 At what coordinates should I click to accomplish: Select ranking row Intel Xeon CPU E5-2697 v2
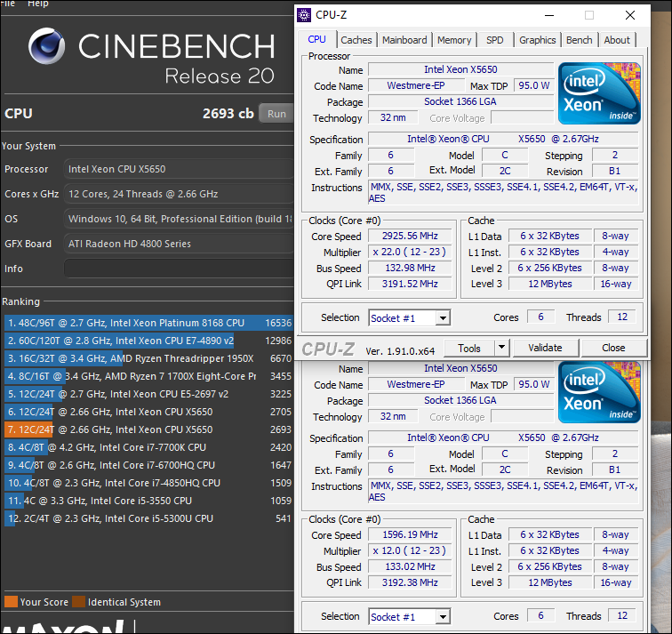point(148,394)
